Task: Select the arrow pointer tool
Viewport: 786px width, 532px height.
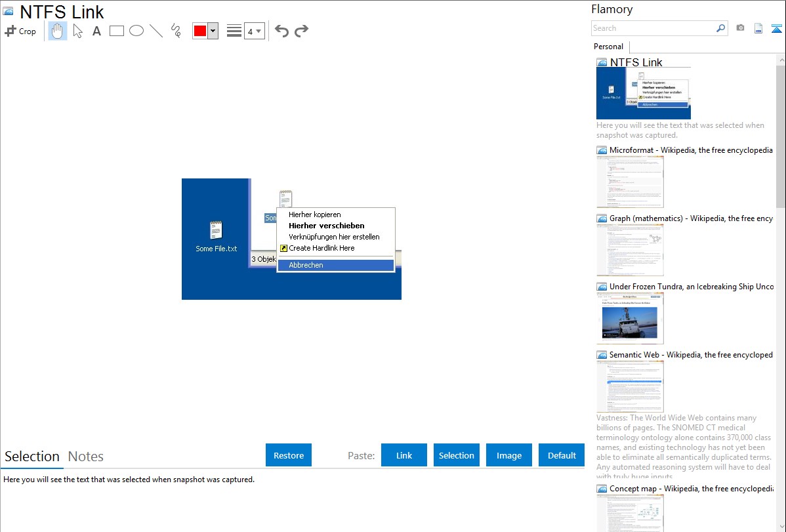Action: pos(77,31)
